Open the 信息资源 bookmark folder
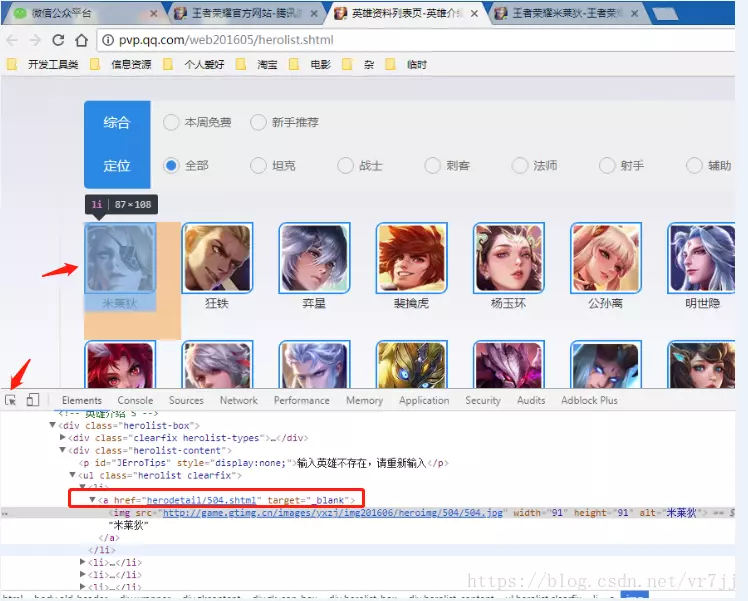This screenshot has width=748, height=601. 121,64
